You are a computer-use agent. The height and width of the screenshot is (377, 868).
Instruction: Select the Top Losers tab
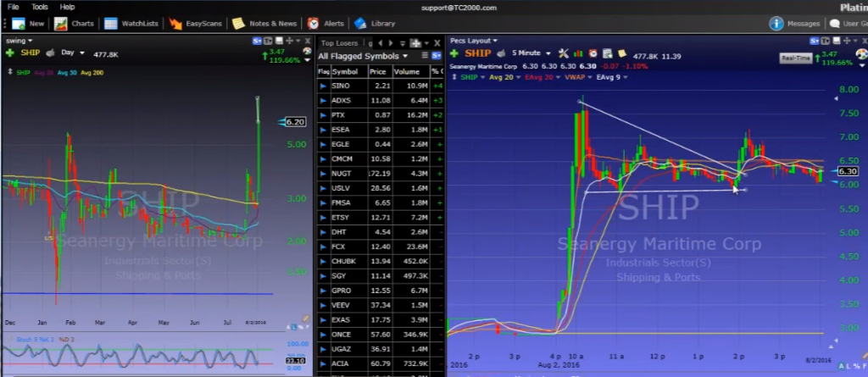coord(339,43)
